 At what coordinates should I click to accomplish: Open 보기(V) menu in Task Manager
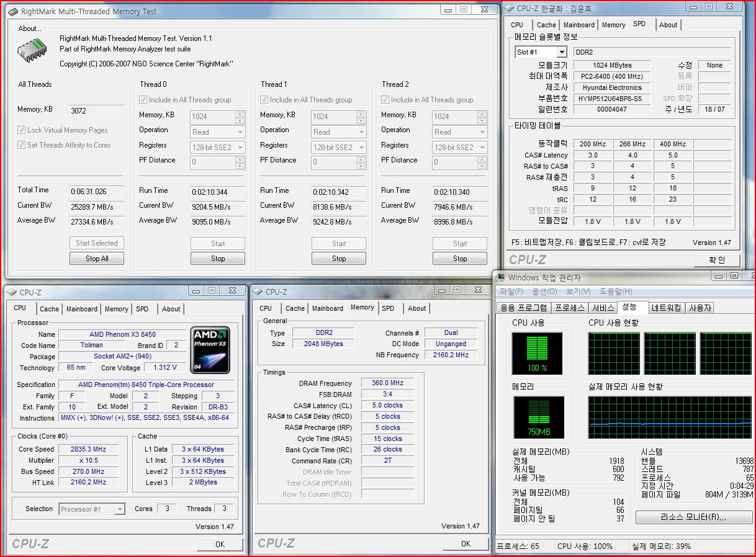point(578,292)
